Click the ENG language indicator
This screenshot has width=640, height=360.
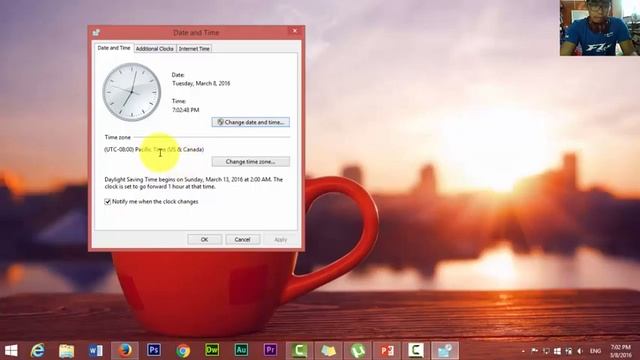pyautogui.click(x=596, y=351)
